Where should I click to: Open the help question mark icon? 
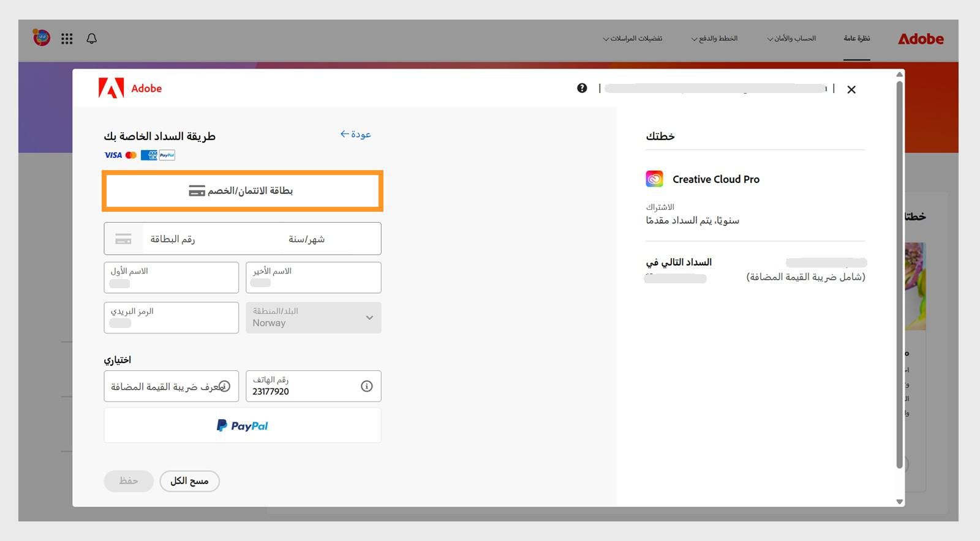point(582,88)
